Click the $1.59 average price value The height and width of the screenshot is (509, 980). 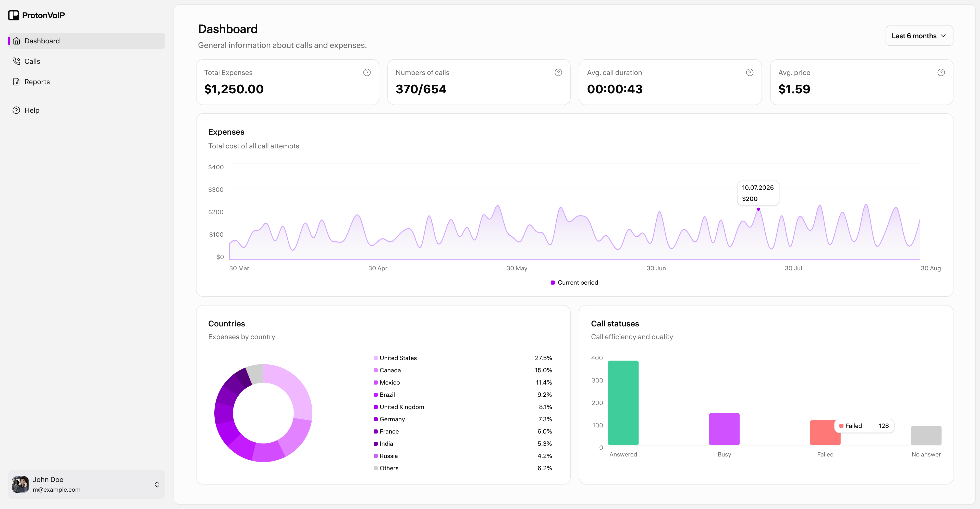pyautogui.click(x=794, y=89)
